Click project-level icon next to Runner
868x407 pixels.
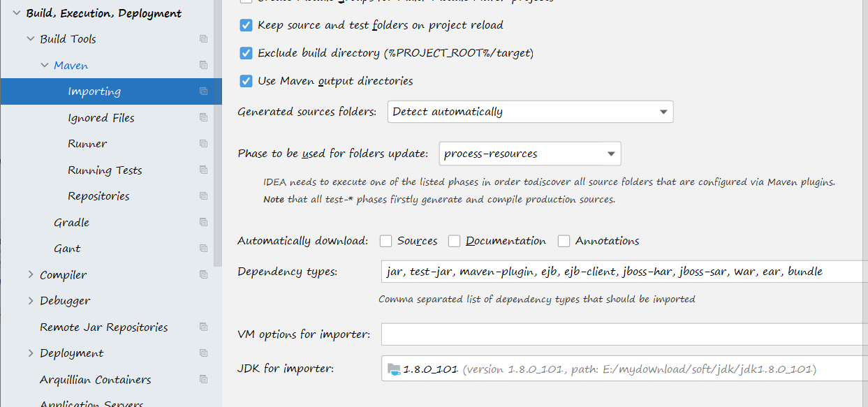click(x=203, y=144)
